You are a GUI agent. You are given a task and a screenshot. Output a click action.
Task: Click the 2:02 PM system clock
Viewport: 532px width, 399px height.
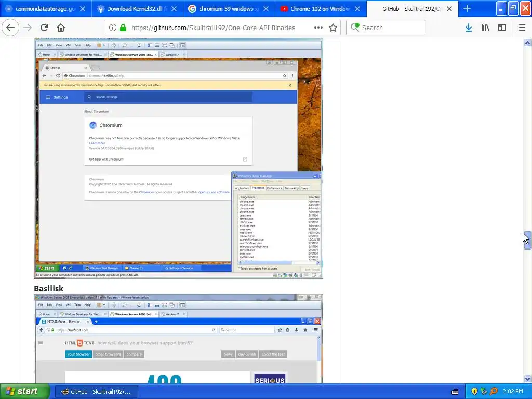coord(513,392)
